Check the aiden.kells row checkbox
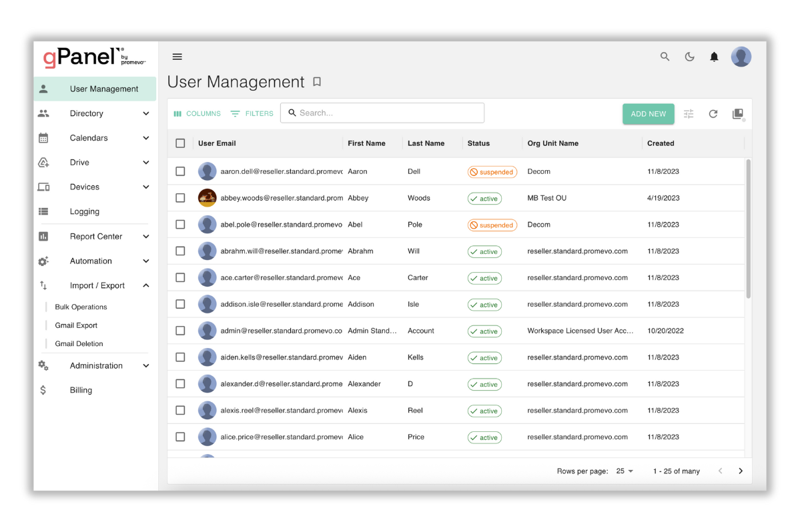Screen dimensions: 800x532 pos(180,357)
